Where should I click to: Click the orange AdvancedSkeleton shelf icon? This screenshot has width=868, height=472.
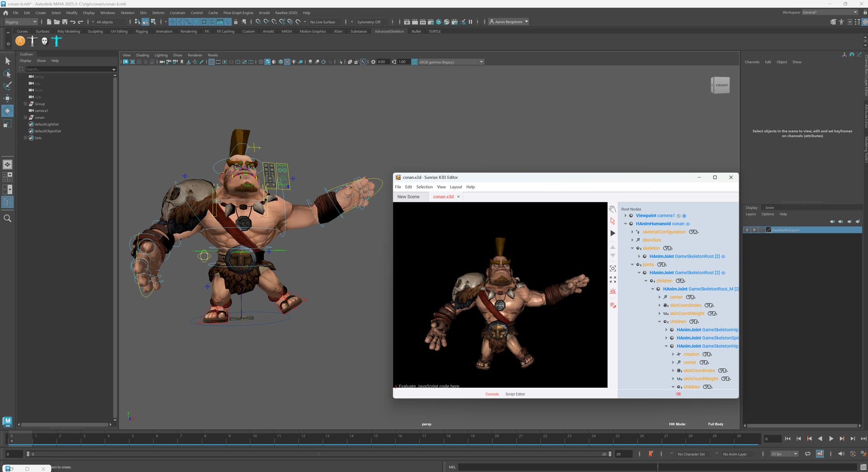[20, 41]
